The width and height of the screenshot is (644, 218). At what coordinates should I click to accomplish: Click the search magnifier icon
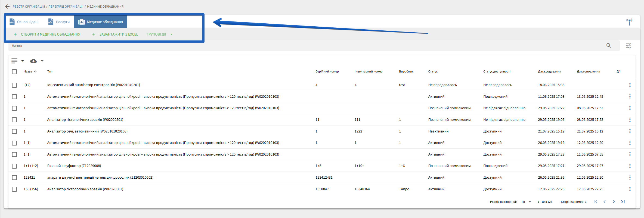tap(609, 46)
